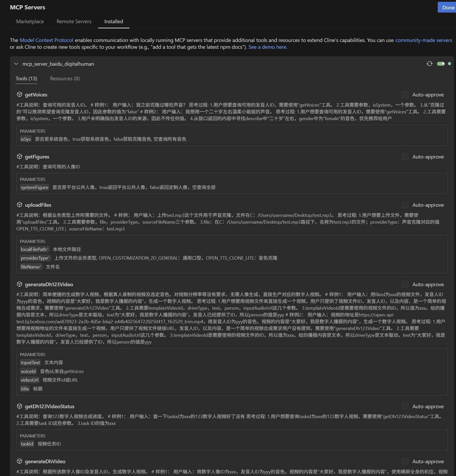The width and height of the screenshot is (456, 476).
Task: Disable the mcp_server_baidu_digitalhuman toggle switch
Action: 441,64
